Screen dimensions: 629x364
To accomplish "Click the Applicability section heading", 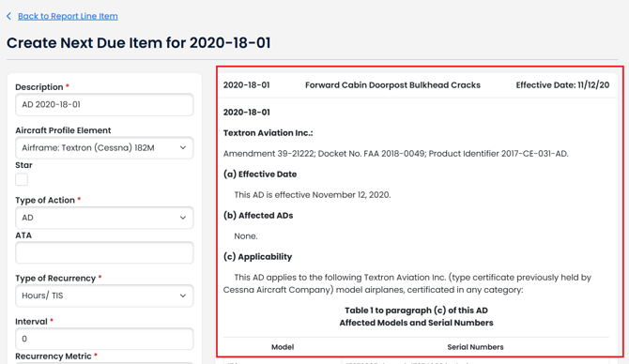I will click(x=257, y=256).
